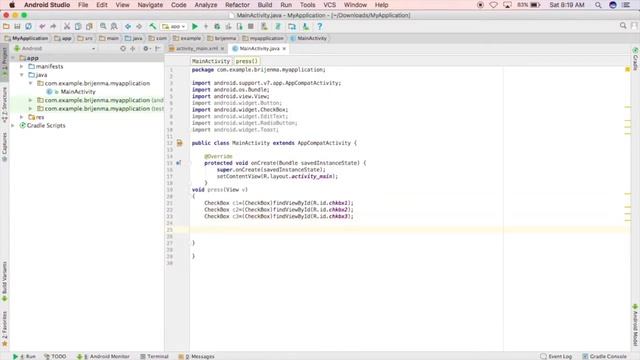Click the override gutter icon beside onCreate
The width and height of the screenshot is (640, 360).
click(x=178, y=163)
